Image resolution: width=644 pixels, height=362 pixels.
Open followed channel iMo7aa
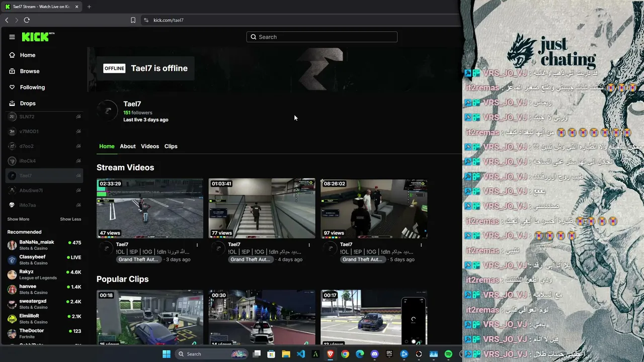(x=44, y=205)
